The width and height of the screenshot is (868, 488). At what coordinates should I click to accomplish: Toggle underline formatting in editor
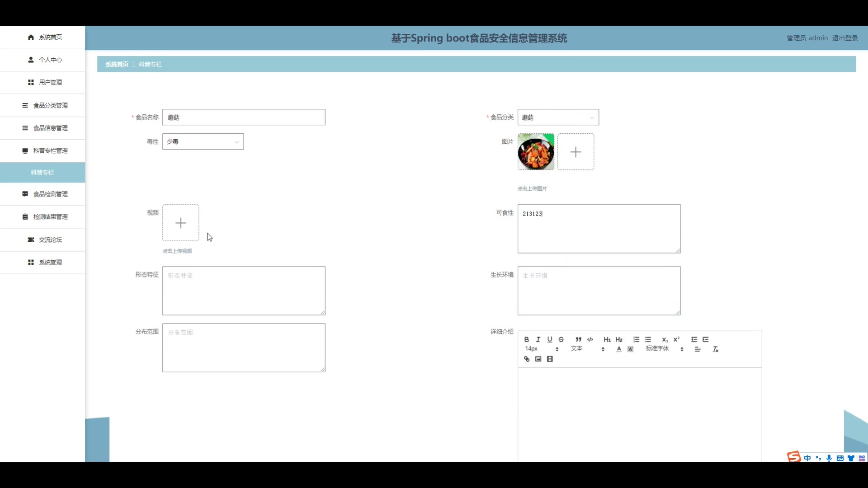tap(550, 339)
